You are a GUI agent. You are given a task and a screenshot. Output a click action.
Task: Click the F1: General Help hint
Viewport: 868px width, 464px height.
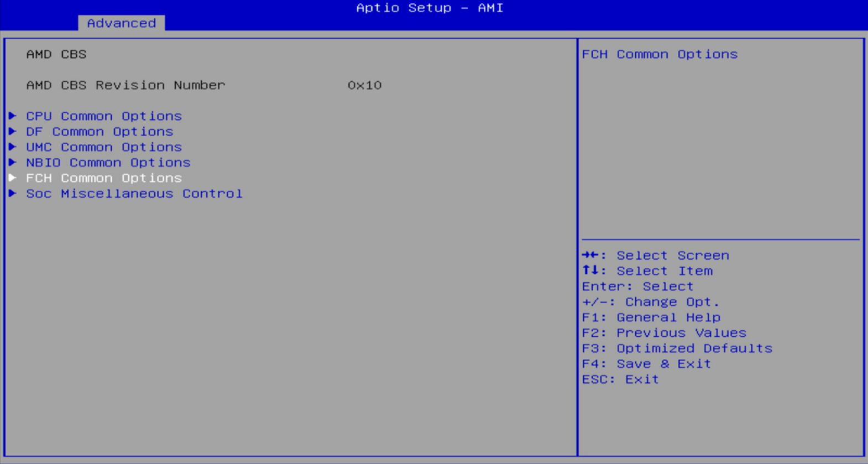[651, 317]
